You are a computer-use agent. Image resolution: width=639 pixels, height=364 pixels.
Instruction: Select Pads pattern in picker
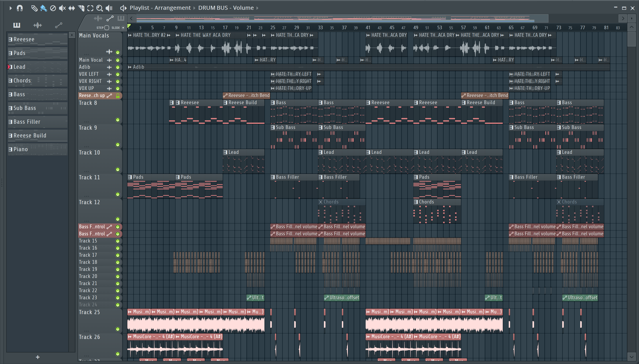(37, 53)
